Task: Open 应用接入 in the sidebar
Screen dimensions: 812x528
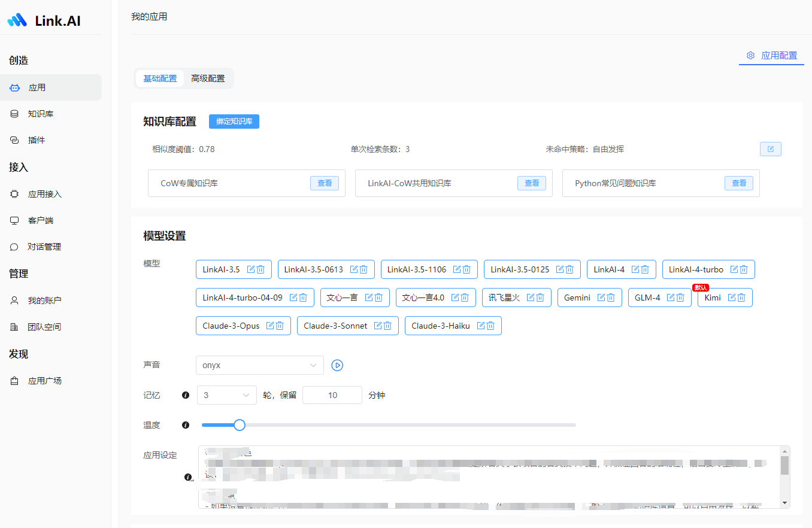Action: point(51,194)
